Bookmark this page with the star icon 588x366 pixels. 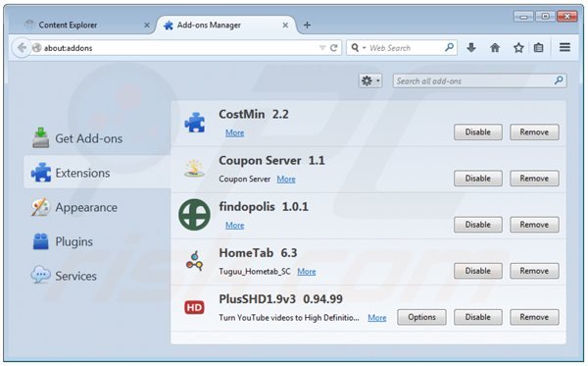[518, 48]
